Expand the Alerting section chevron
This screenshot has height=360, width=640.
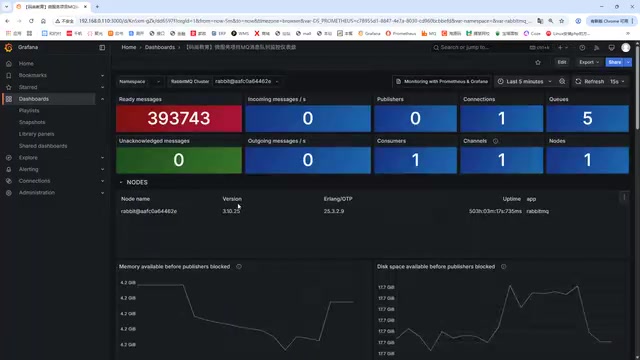[102, 169]
